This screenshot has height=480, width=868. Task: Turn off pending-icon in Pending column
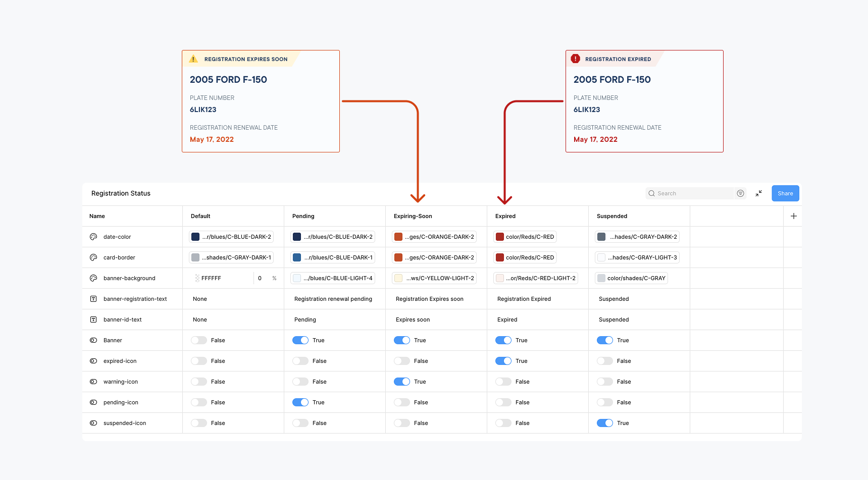click(300, 402)
